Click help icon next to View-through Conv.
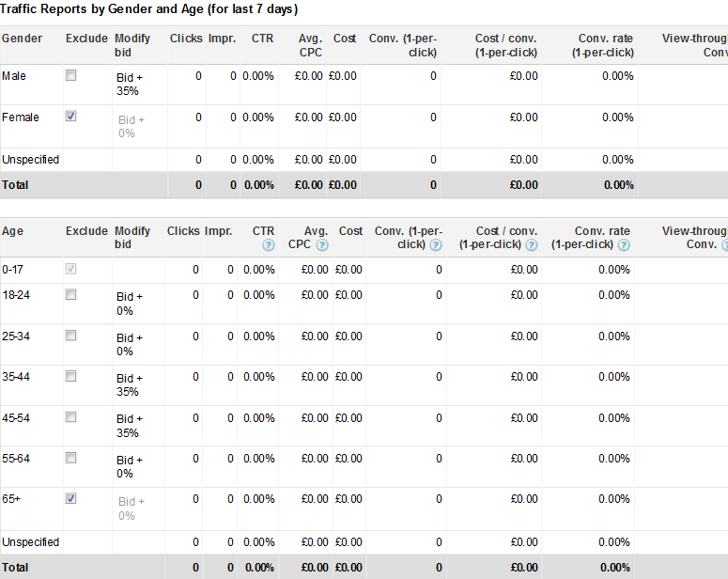Image resolution: width=728 pixels, height=579 pixels. click(724, 245)
